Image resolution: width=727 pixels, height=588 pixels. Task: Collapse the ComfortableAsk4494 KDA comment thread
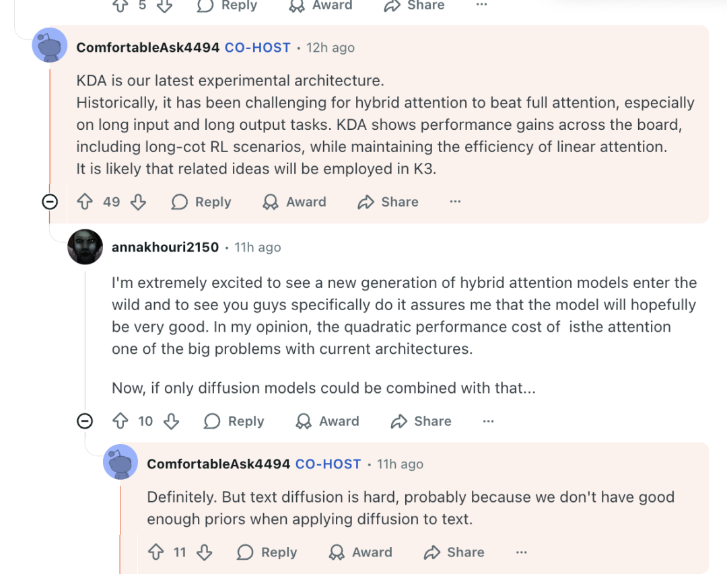click(x=50, y=202)
